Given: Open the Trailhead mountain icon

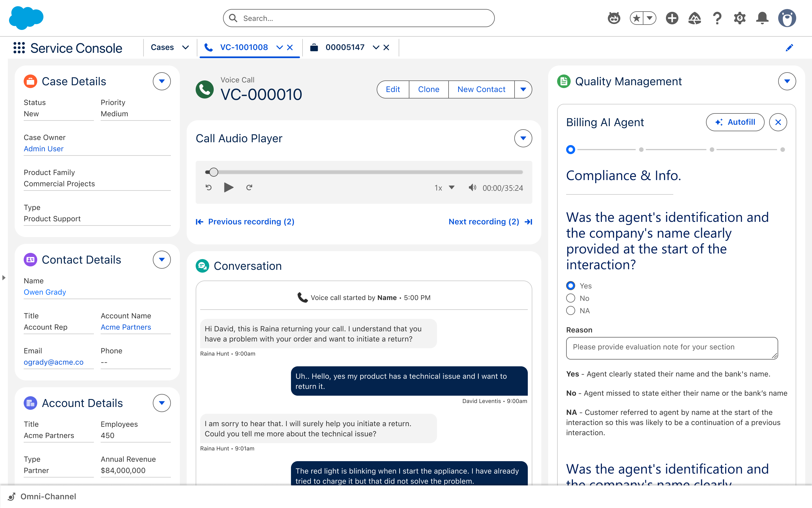Looking at the screenshot, I should [x=694, y=18].
